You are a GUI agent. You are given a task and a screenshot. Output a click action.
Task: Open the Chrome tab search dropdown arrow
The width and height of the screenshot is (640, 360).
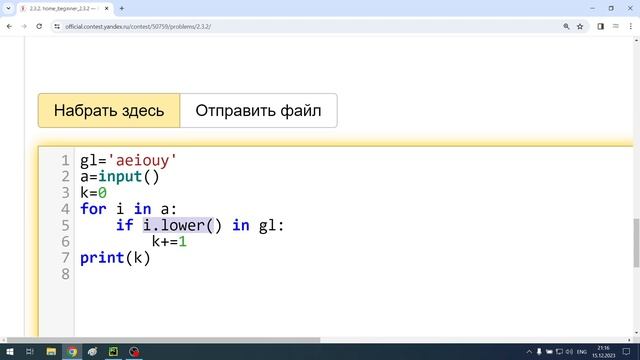coord(8,8)
